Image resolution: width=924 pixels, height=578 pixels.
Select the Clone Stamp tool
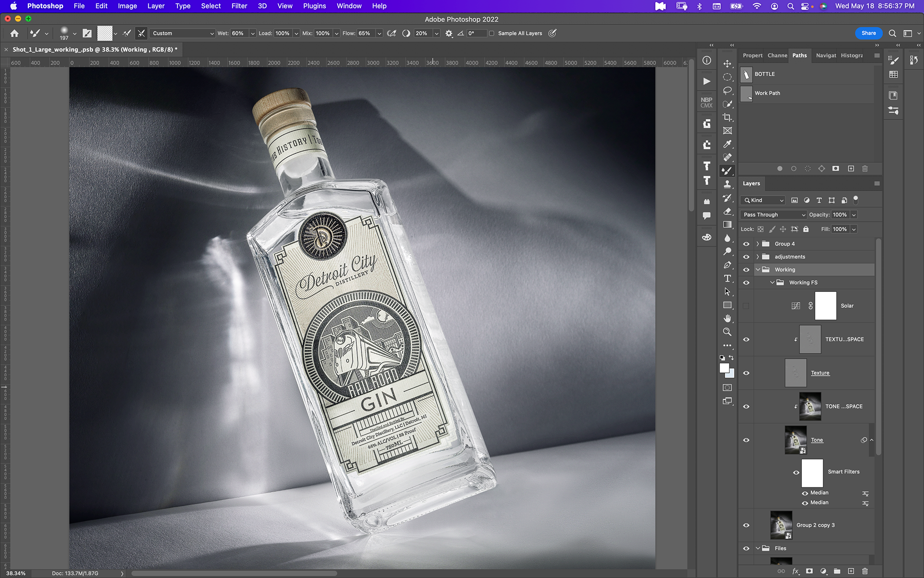pos(727,184)
